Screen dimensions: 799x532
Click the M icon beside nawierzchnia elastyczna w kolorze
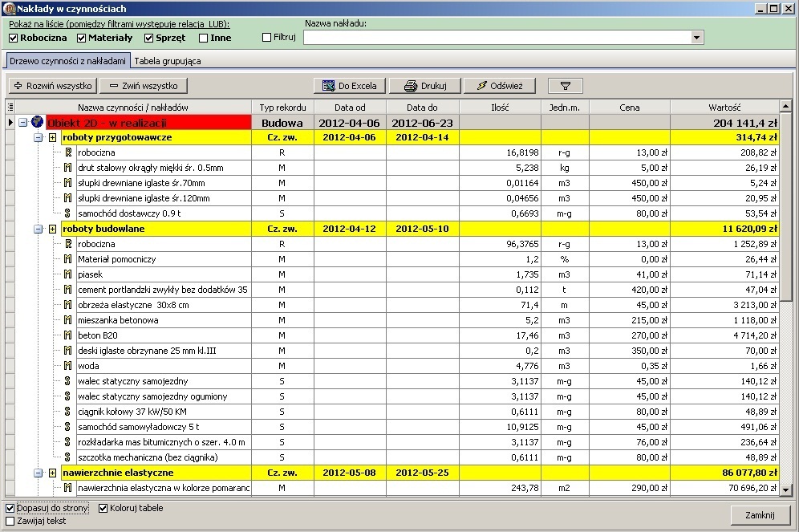tap(67, 488)
